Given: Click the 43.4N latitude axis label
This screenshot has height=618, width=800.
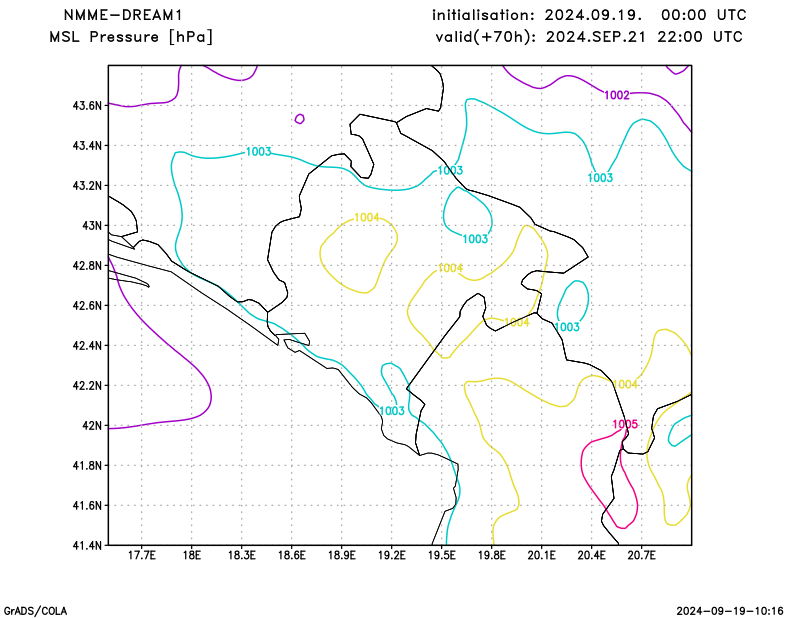Looking at the screenshot, I should 88,145.
